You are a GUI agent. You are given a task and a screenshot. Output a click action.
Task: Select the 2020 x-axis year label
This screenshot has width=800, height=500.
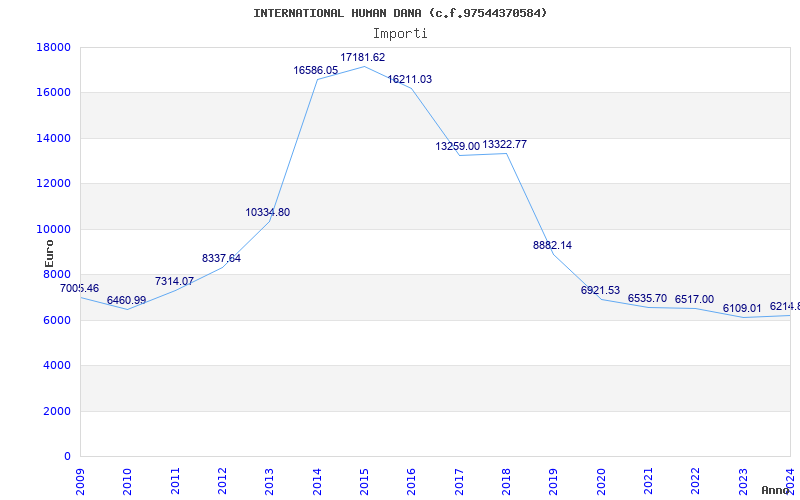pos(601,482)
